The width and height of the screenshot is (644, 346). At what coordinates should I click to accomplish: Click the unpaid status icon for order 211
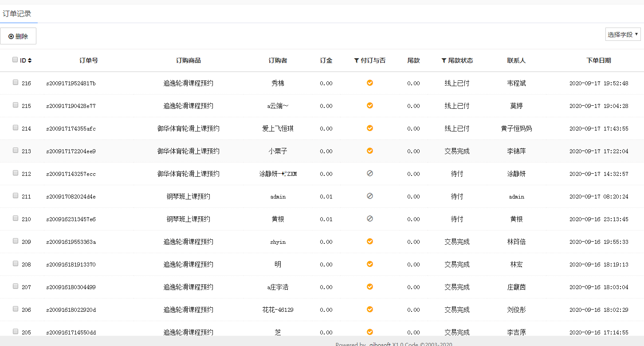[x=369, y=196]
